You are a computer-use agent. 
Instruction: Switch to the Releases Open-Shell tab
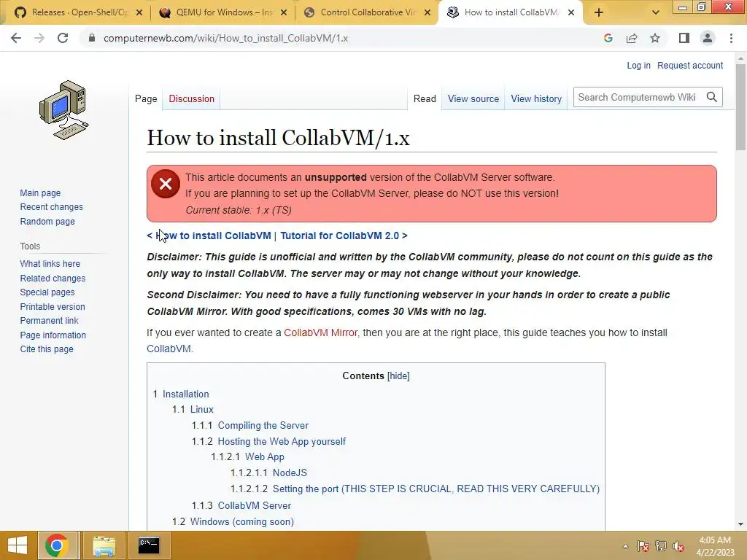(80, 13)
